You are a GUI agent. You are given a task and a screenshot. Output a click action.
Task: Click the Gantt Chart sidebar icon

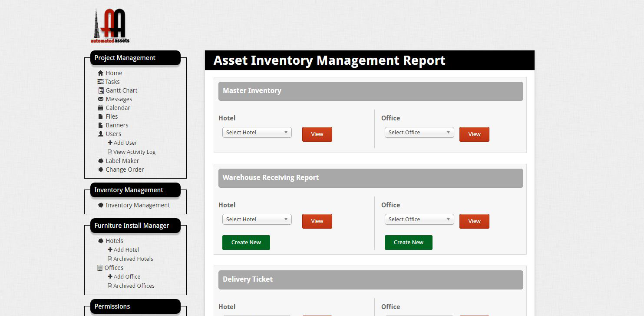coord(101,90)
